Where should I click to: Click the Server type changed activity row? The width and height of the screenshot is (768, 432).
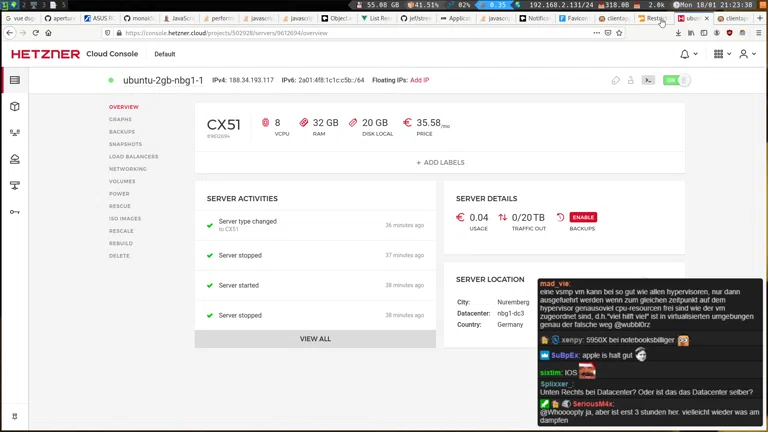(315, 225)
